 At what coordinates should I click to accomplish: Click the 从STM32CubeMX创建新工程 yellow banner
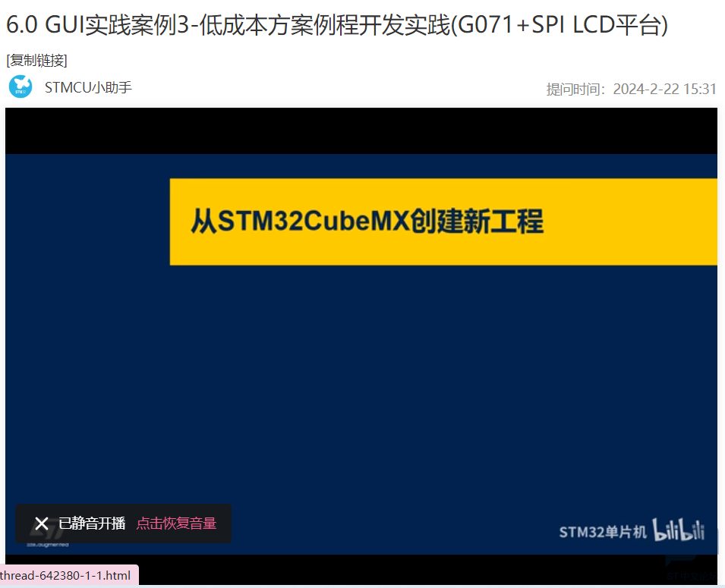point(443,222)
